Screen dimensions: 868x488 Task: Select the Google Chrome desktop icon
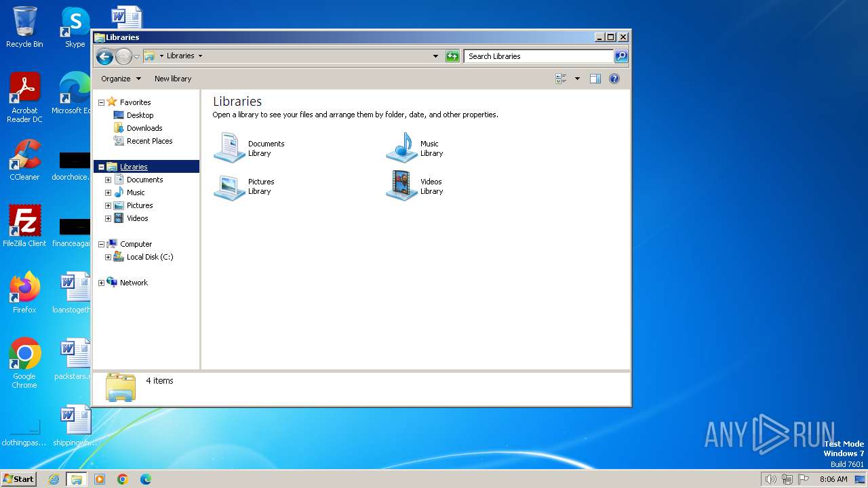[24, 363]
